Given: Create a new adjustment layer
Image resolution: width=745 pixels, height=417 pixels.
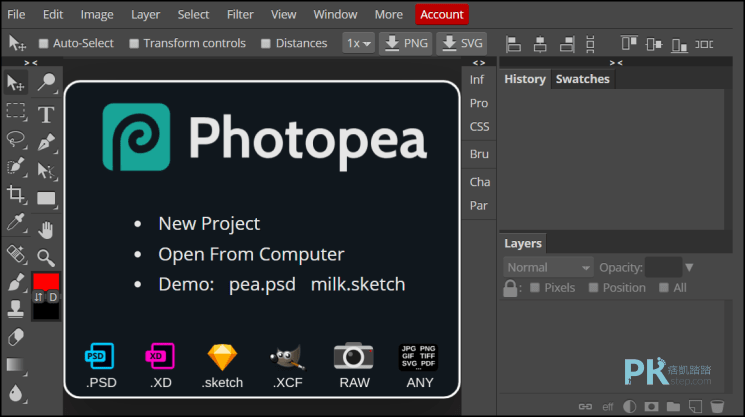Looking at the screenshot, I should tap(629, 407).
